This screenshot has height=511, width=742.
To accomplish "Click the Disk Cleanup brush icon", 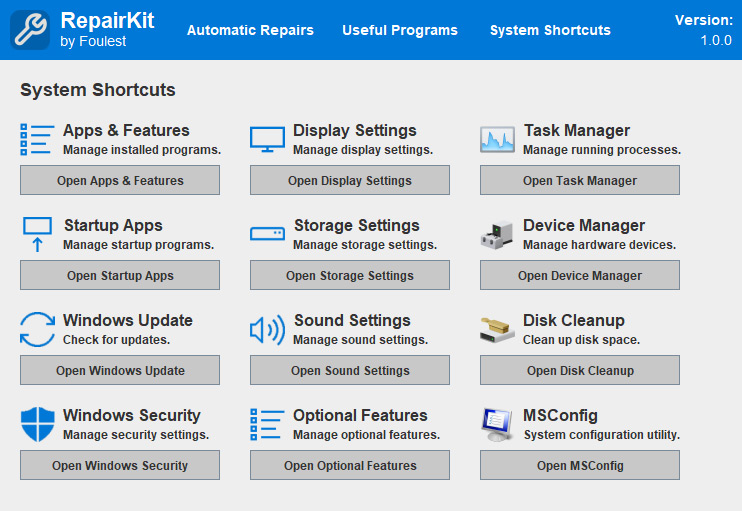I will coord(497,330).
